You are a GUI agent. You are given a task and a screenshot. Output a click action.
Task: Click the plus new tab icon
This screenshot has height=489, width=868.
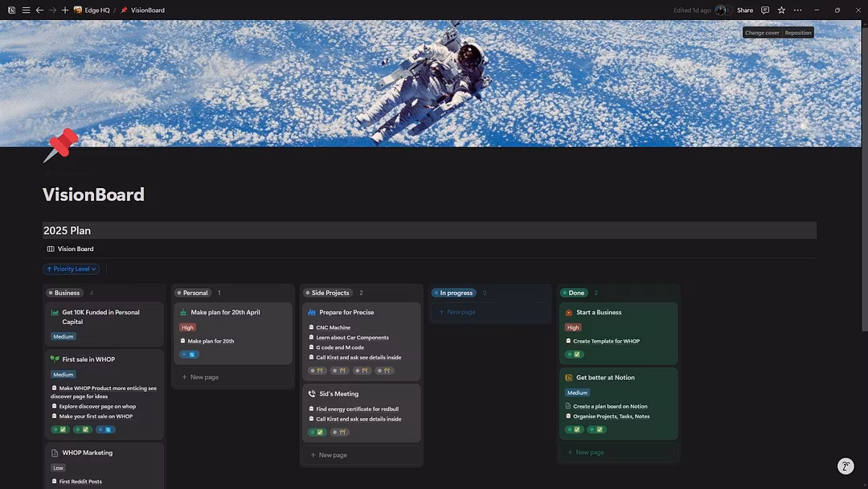point(65,10)
